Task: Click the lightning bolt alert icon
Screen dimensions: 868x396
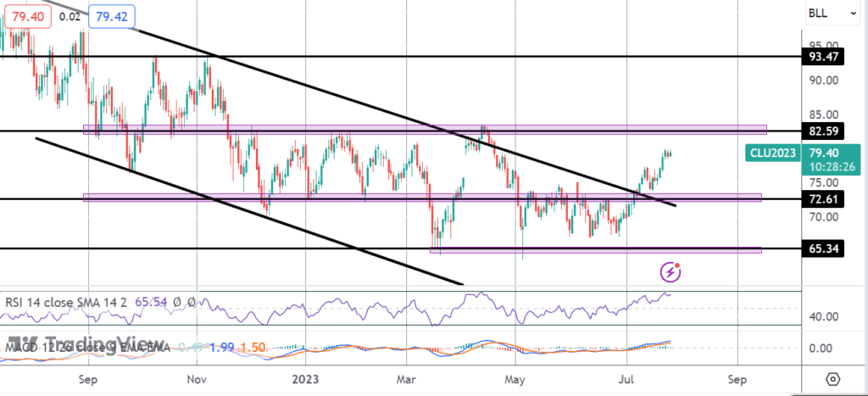Action: coord(671,271)
